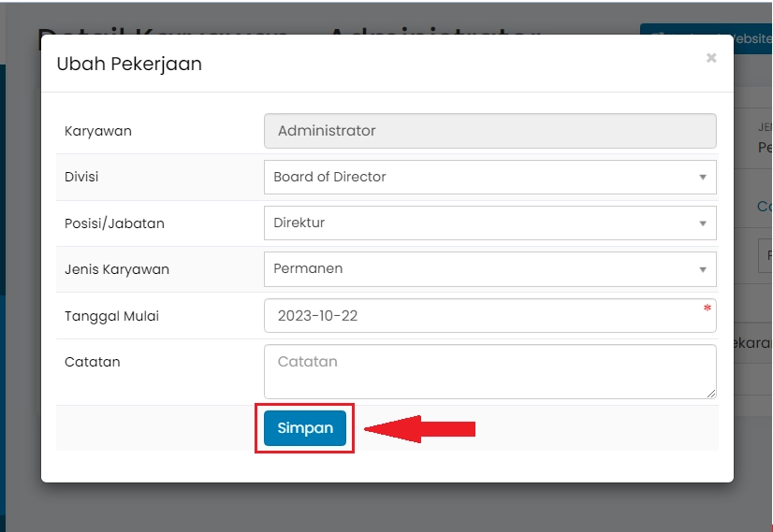Click inside the Catatan text area

(489, 371)
